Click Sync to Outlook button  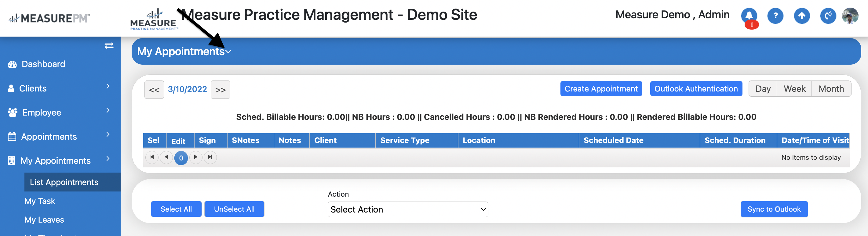coord(774,209)
